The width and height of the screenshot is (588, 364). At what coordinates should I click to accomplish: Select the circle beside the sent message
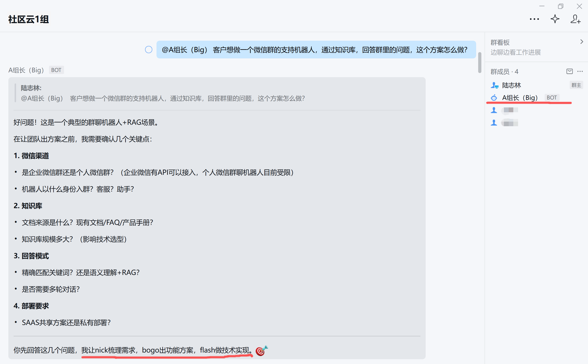click(x=149, y=50)
